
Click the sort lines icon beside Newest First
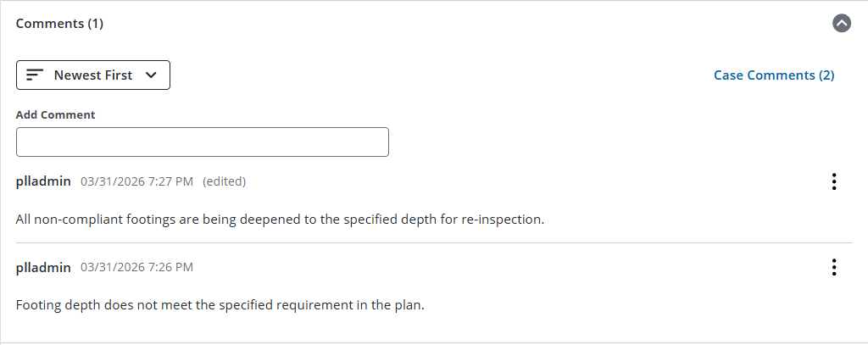coord(35,75)
